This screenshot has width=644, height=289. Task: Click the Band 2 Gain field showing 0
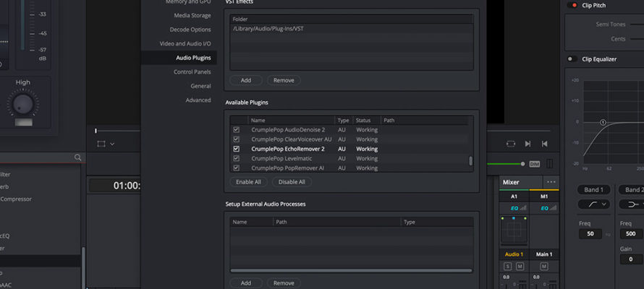click(x=632, y=259)
